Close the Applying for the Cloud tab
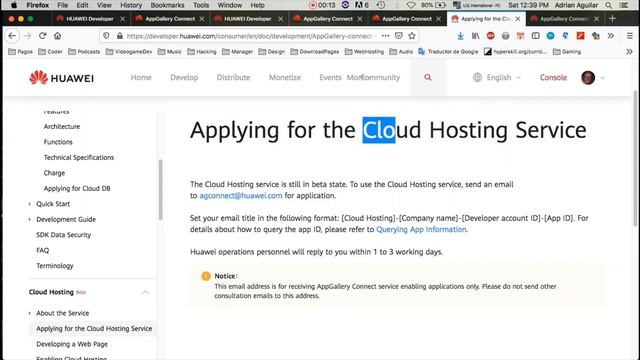Image resolution: width=640 pixels, height=360 pixels. tap(518, 19)
